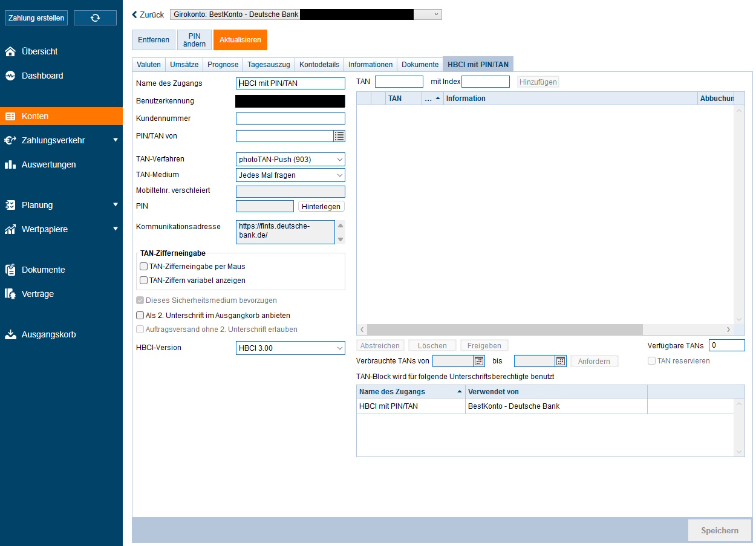756x546 pixels.
Task: Expand the Zahlungsverkehr sidebar submenu
Action: (x=115, y=140)
